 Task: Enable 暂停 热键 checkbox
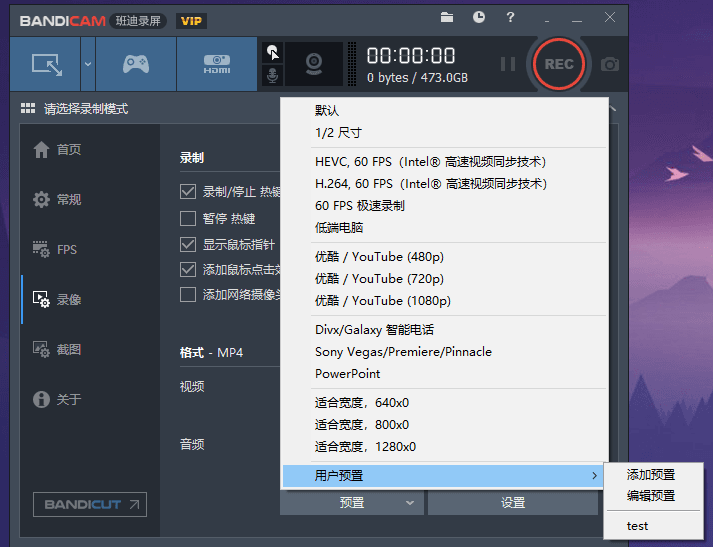click(188, 218)
